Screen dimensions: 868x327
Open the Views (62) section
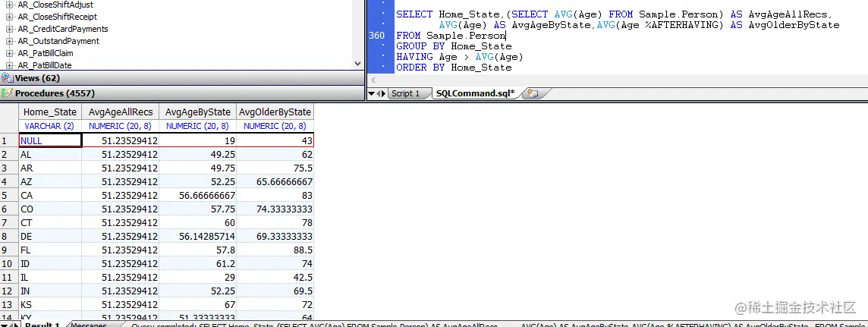point(182,78)
